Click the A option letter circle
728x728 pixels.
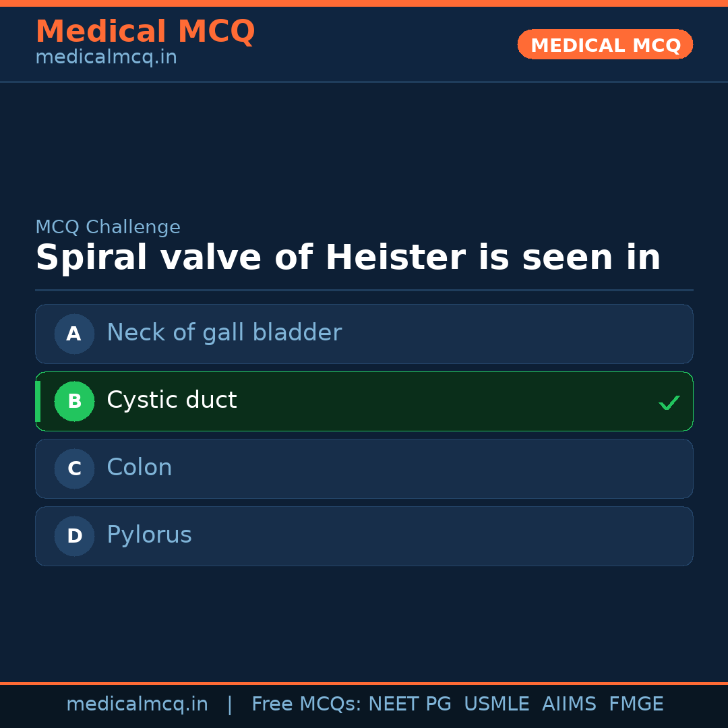[74, 334]
